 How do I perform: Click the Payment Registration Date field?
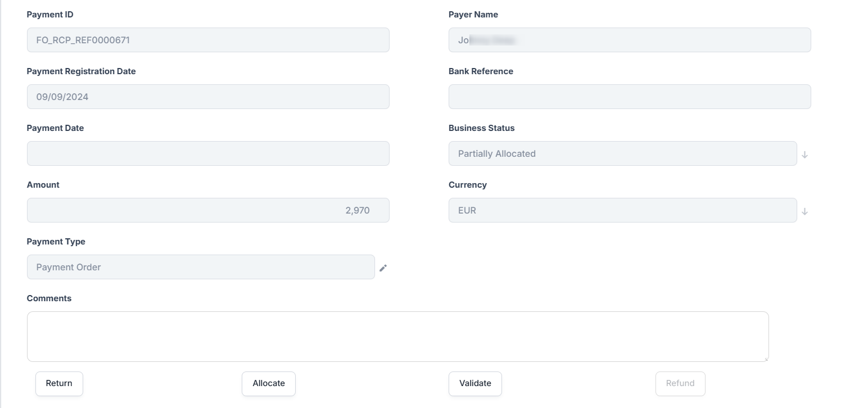click(x=208, y=97)
